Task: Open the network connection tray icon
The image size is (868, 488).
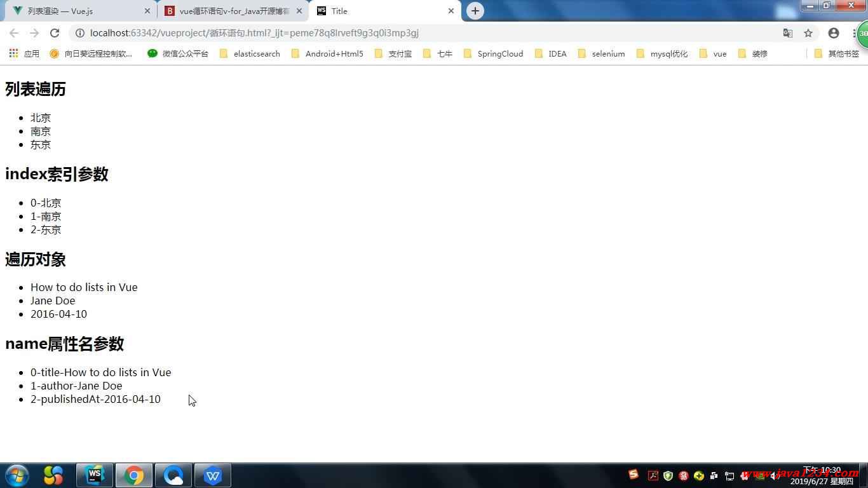Action: tap(729, 475)
